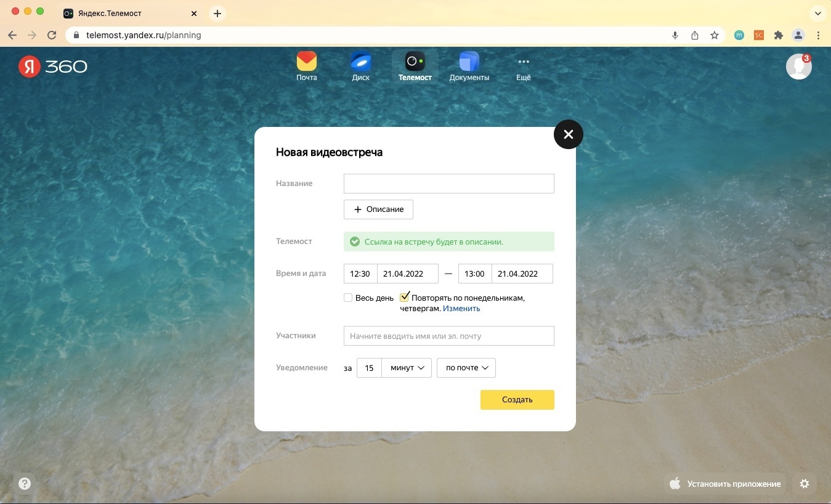Screen dimensions: 831x504
Task: Open Chrome three-dot menu
Action: coord(818,35)
